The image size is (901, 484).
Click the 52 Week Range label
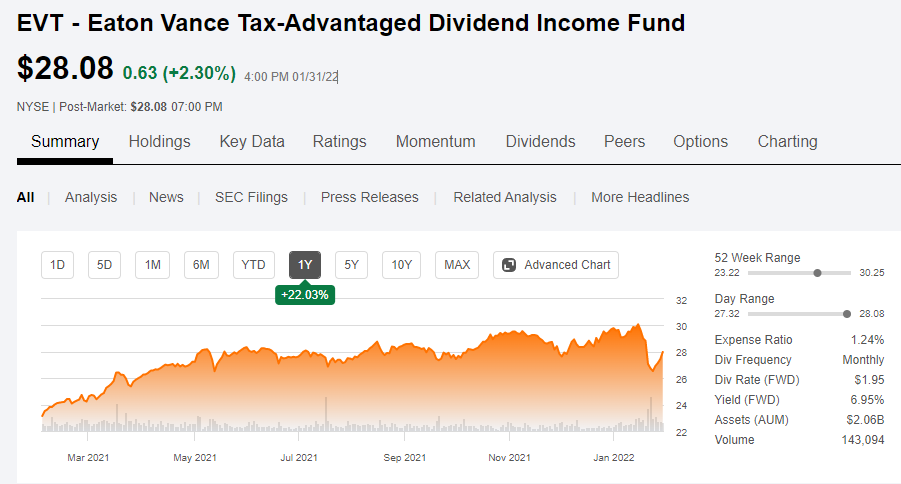click(x=757, y=258)
